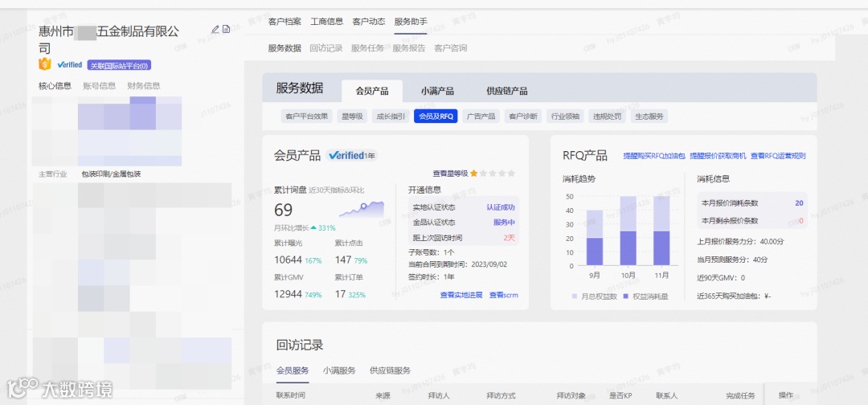Click the 查看实地进展 link
The image size is (868, 405).
(x=461, y=295)
